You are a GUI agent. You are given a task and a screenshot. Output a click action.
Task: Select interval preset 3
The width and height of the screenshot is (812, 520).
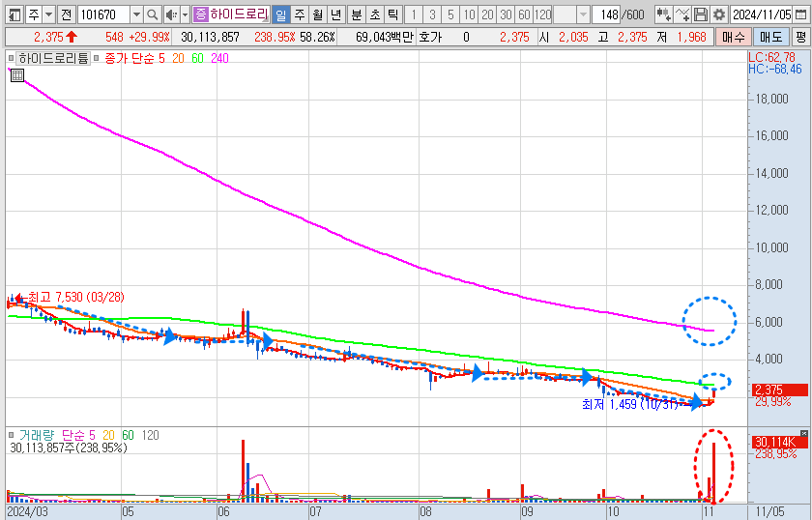click(x=432, y=14)
